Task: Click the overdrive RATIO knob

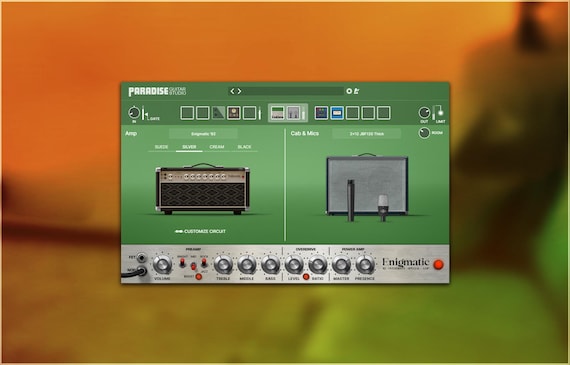Action: point(318,264)
